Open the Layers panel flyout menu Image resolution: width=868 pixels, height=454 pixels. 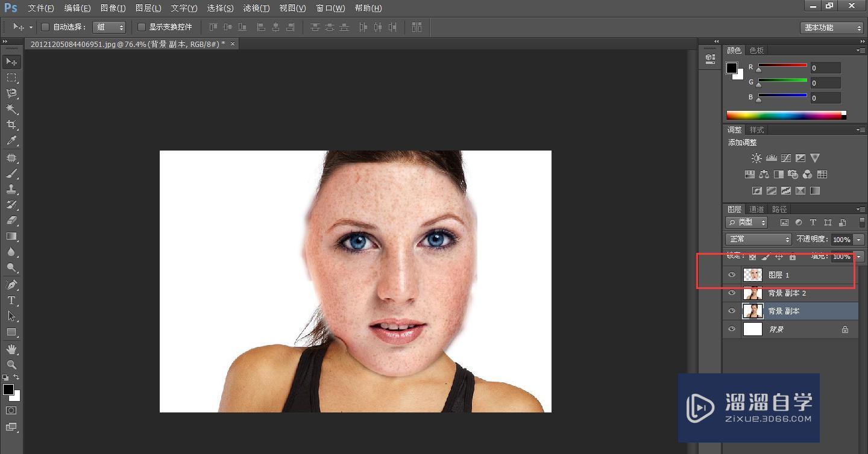(x=861, y=209)
